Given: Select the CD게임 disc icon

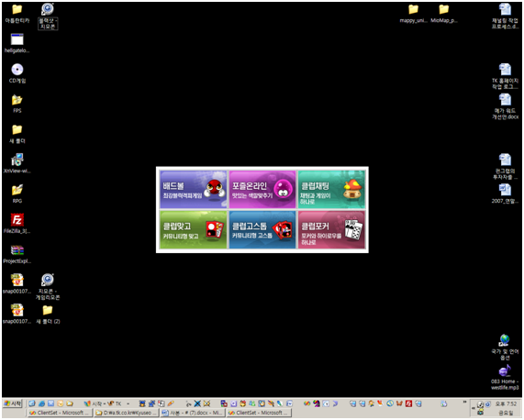Looking at the screenshot, I should pos(17,70).
